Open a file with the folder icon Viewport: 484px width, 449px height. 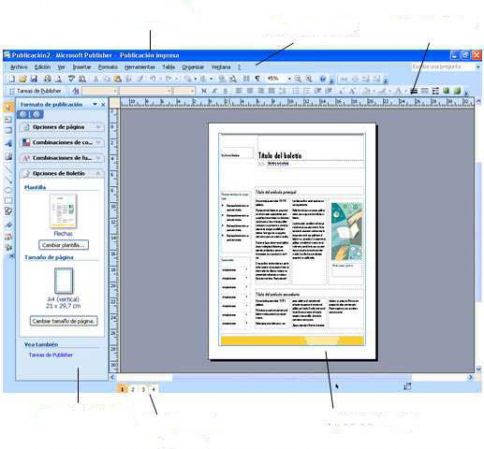22,79
